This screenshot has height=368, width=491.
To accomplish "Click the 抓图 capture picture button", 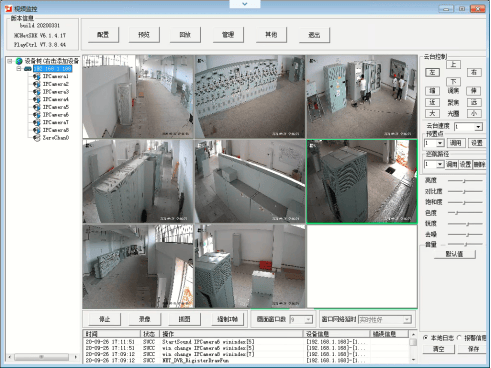I will 184,319.
